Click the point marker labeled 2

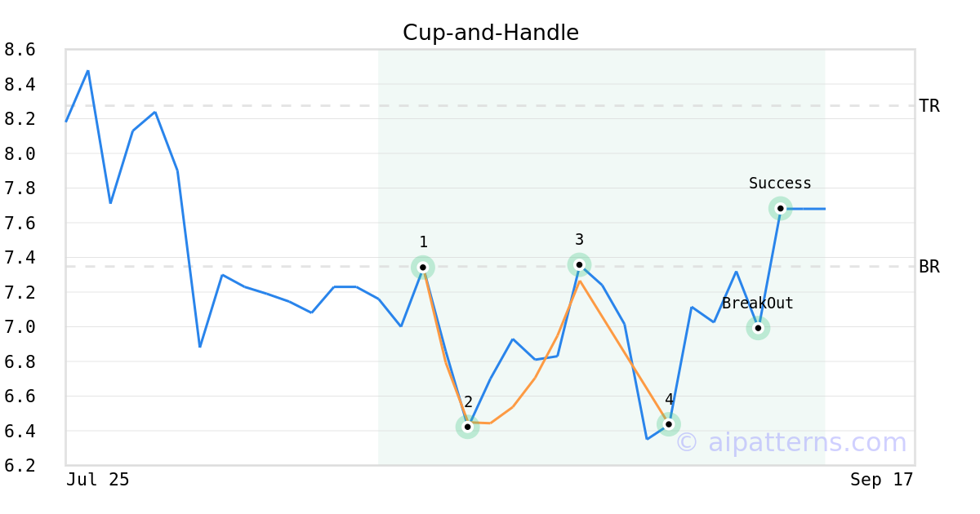click(467, 427)
